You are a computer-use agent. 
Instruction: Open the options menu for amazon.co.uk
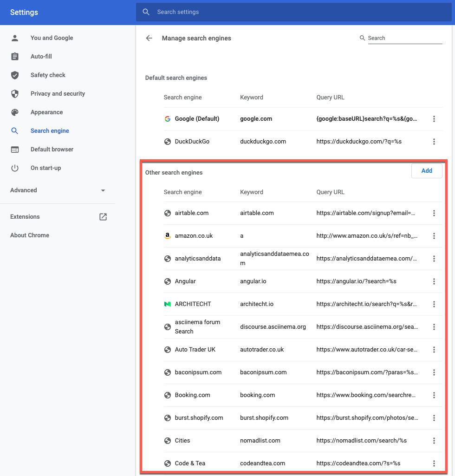pos(434,235)
